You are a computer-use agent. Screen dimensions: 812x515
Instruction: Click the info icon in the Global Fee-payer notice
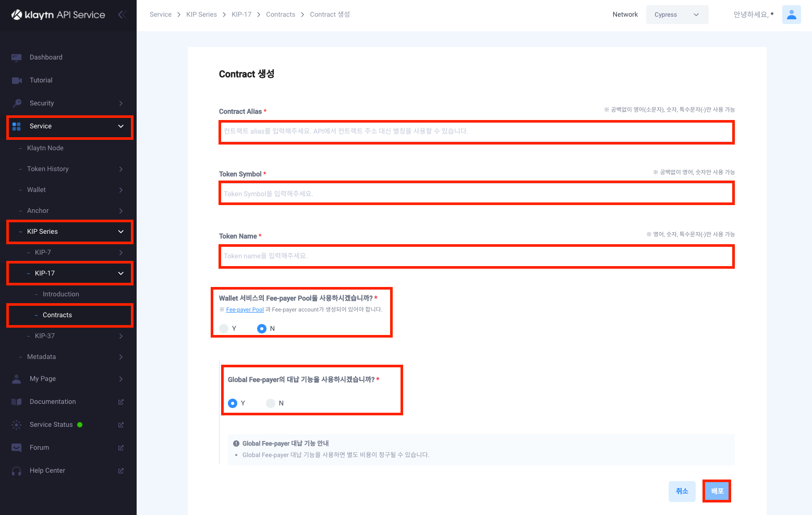coord(236,444)
